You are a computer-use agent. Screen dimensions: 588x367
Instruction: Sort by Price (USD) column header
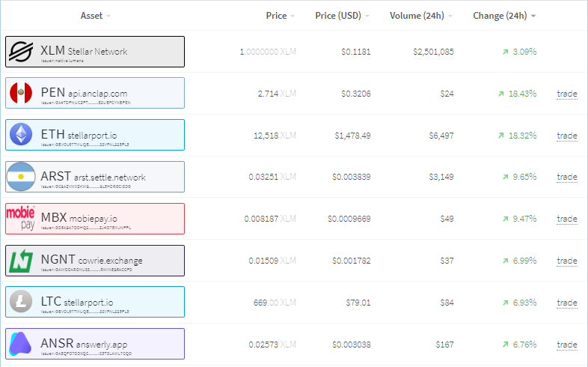(x=342, y=16)
